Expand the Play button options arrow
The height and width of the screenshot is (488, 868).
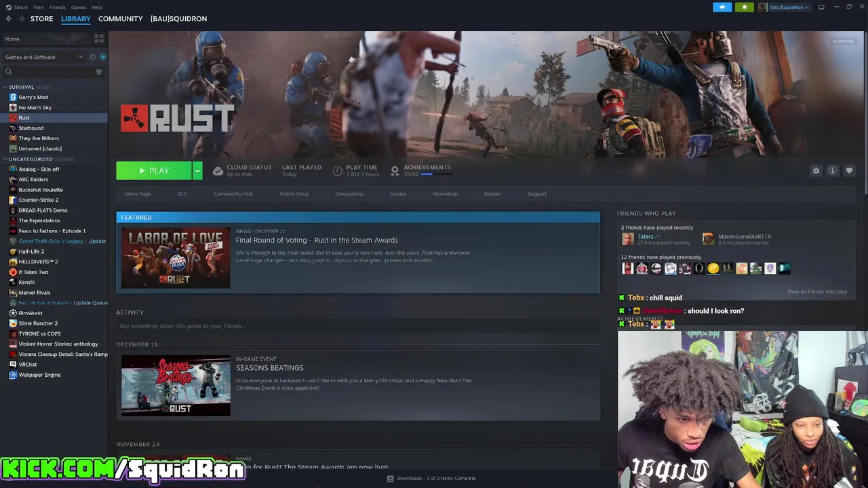click(197, 171)
